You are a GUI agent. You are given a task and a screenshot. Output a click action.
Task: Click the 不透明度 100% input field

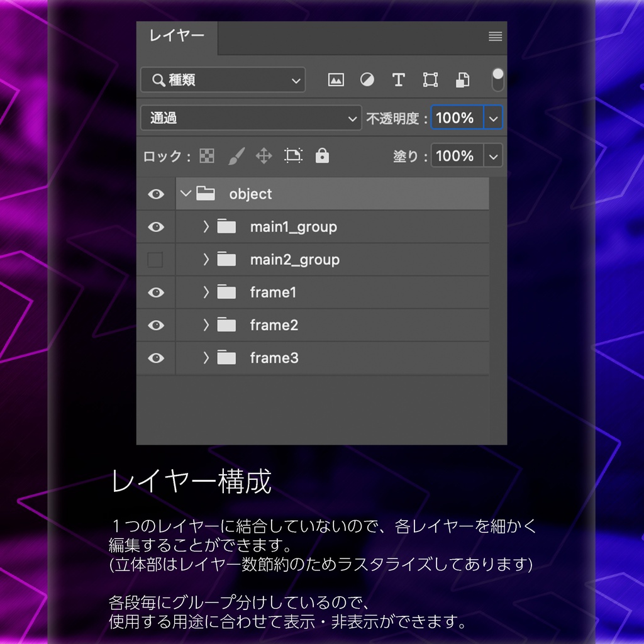tap(458, 118)
